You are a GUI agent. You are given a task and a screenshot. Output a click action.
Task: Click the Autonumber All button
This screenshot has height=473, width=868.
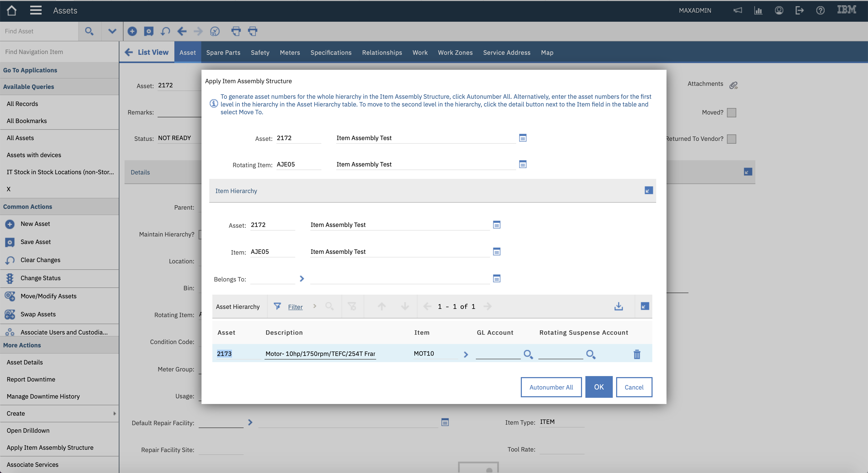tap(551, 387)
